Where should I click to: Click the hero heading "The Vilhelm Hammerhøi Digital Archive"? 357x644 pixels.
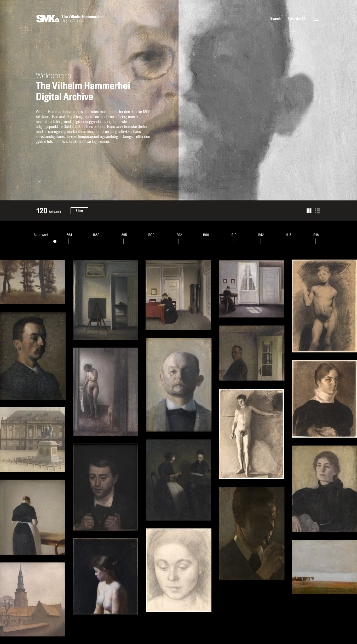(83, 91)
